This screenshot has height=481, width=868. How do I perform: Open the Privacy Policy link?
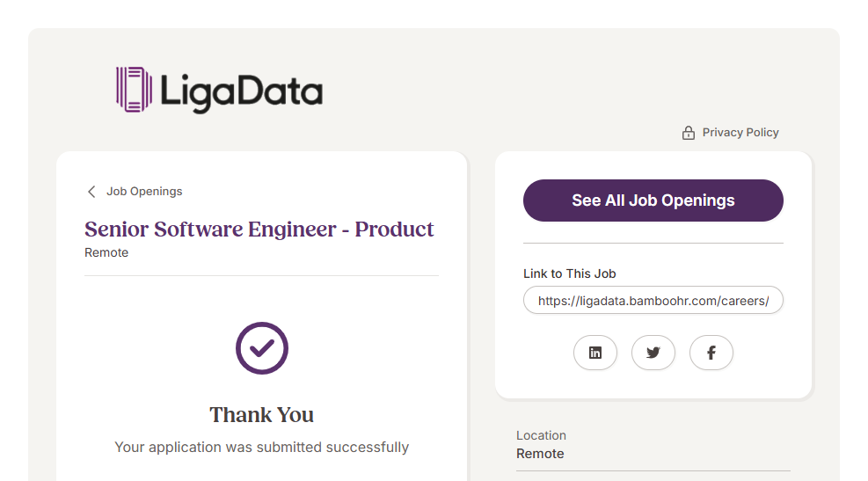740,133
